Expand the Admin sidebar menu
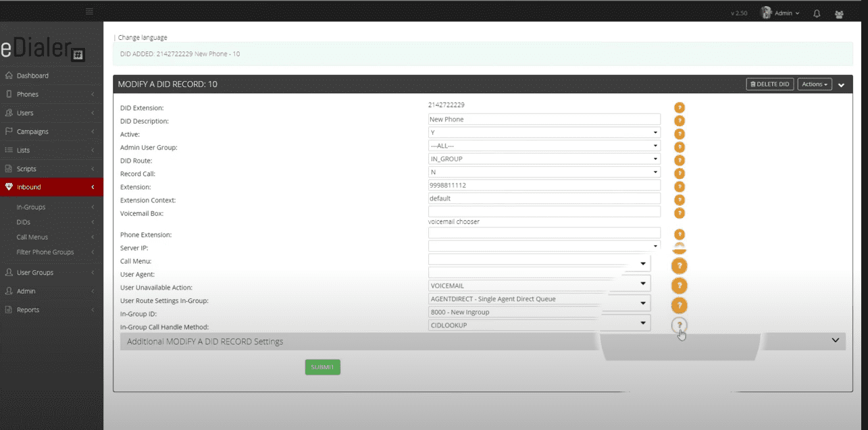The height and width of the screenshot is (430, 868). 51,291
